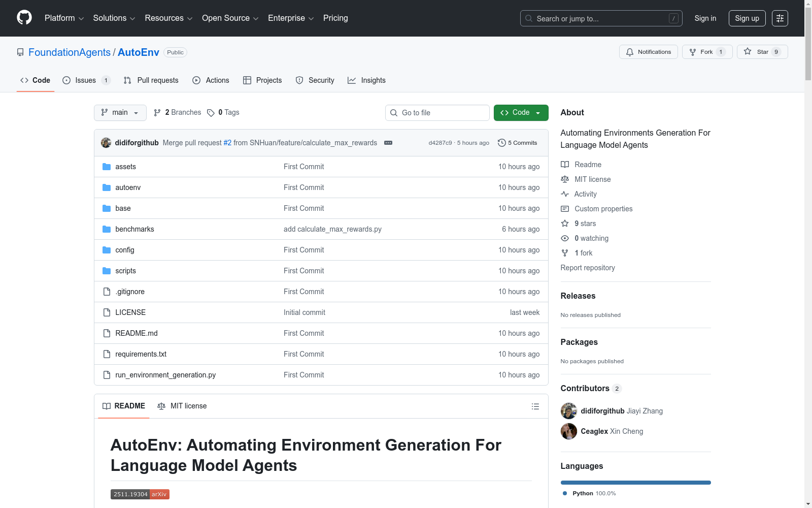Switch to the Projects tab
The image size is (812, 508).
pyautogui.click(x=262, y=80)
